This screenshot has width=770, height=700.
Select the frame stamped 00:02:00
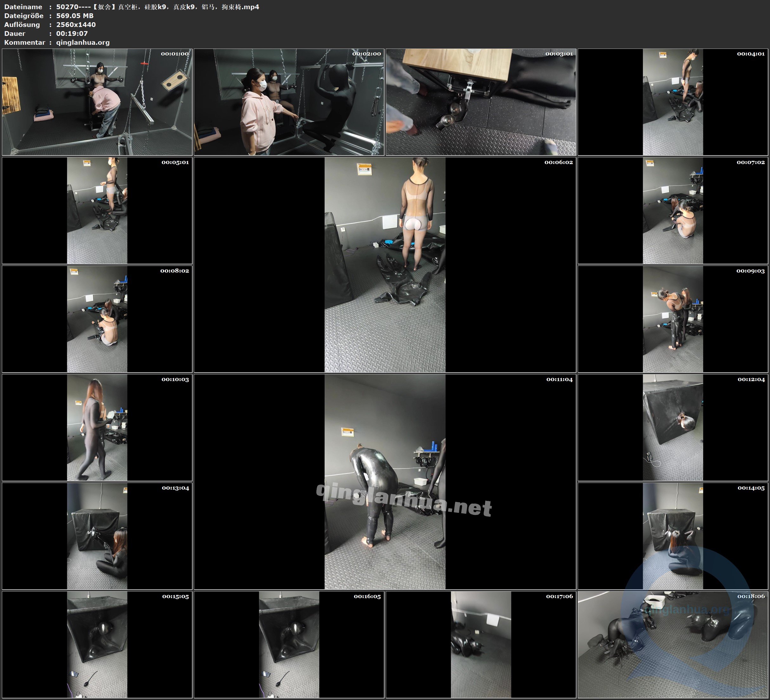(289, 102)
